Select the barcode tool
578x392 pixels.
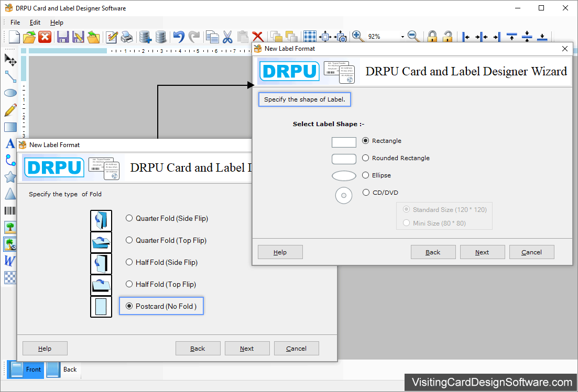coord(10,210)
